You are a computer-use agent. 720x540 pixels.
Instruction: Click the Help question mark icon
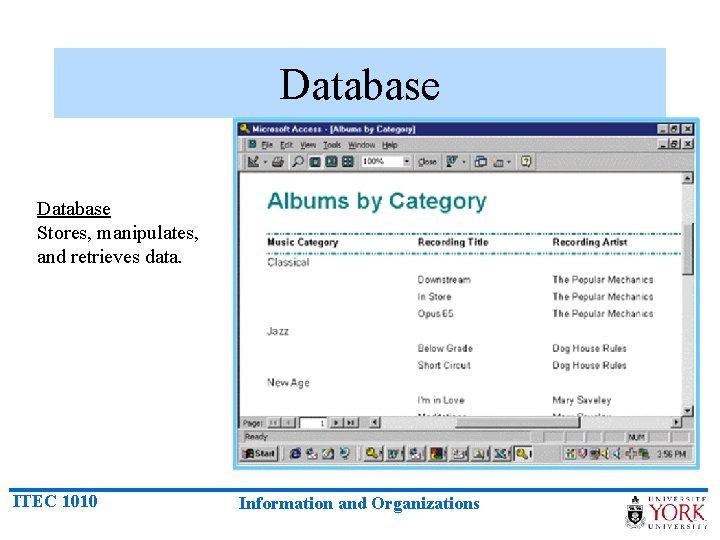[x=526, y=162]
